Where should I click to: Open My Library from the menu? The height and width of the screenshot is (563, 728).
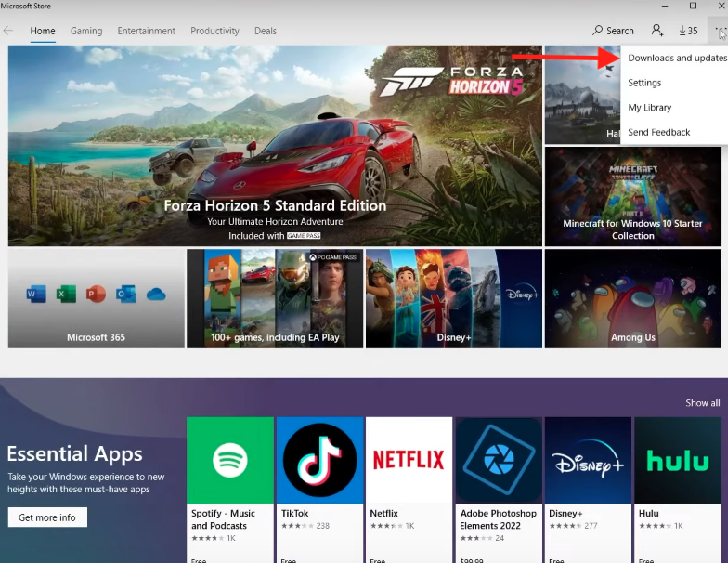(674, 108)
